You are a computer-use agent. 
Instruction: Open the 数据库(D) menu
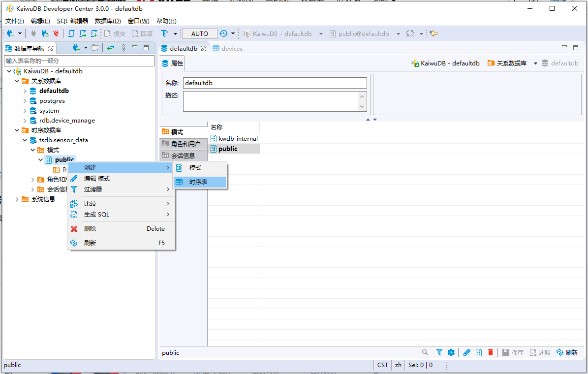point(108,21)
